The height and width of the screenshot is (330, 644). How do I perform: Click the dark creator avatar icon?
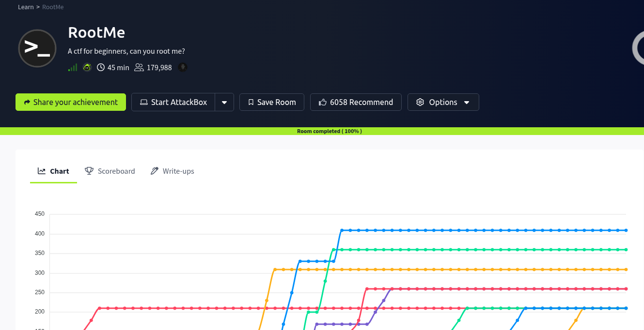click(x=183, y=67)
